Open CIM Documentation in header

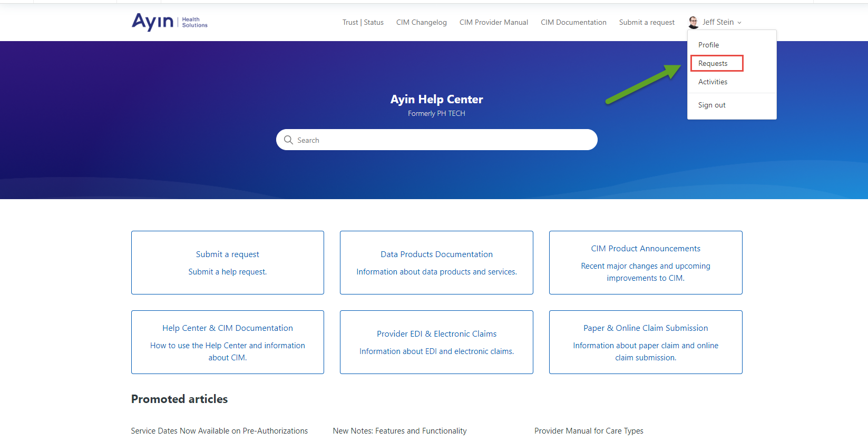pyautogui.click(x=573, y=22)
